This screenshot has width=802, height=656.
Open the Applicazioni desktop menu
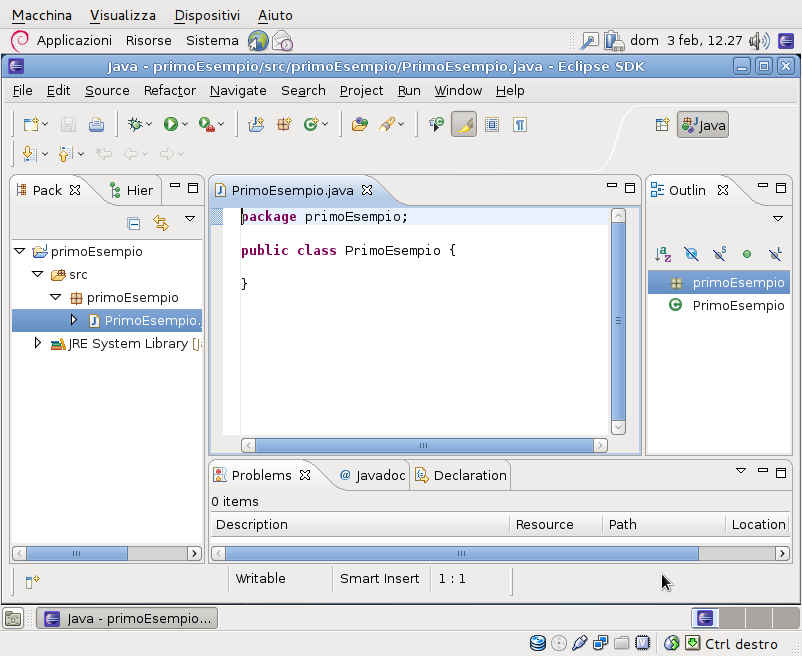74,40
